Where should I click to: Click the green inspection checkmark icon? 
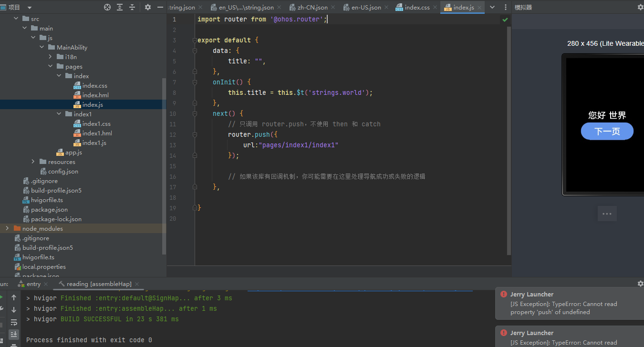[x=505, y=20]
